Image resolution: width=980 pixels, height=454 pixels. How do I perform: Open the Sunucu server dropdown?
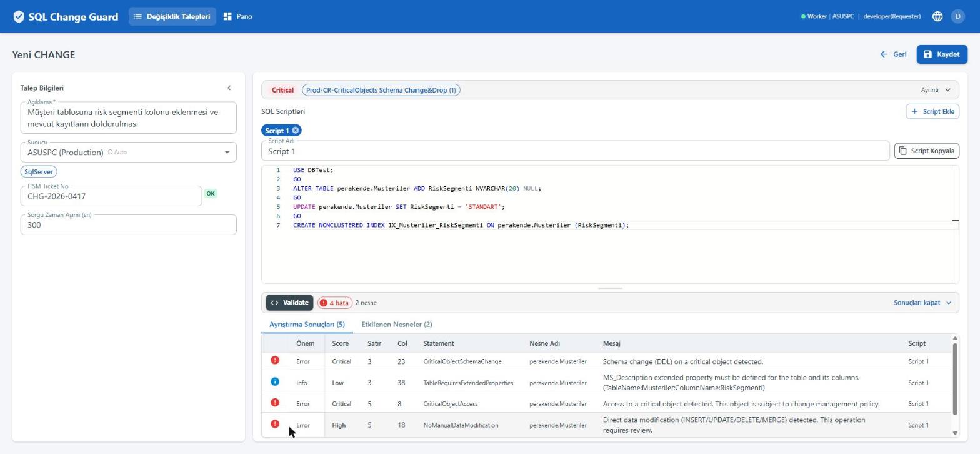tap(128, 152)
